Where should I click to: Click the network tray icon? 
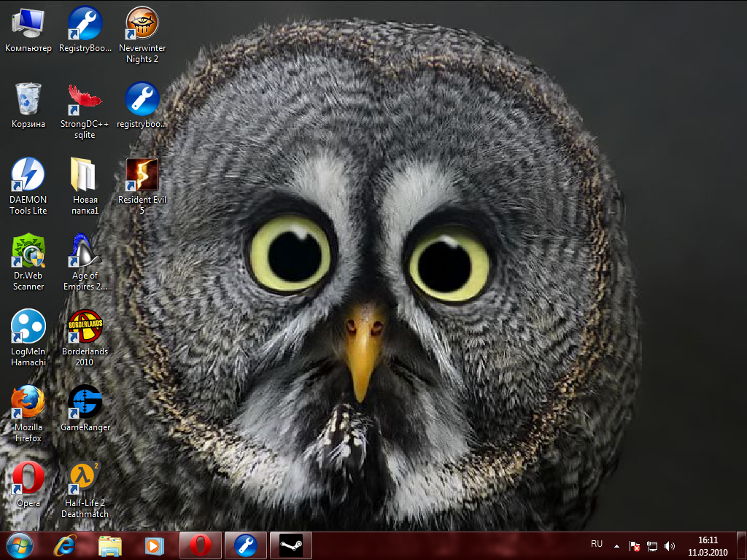(651, 546)
